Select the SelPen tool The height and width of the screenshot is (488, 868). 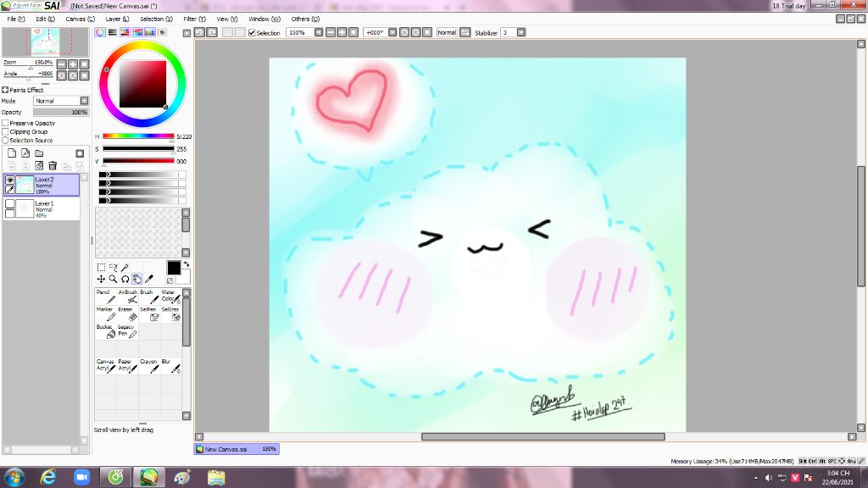click(149, 314)
